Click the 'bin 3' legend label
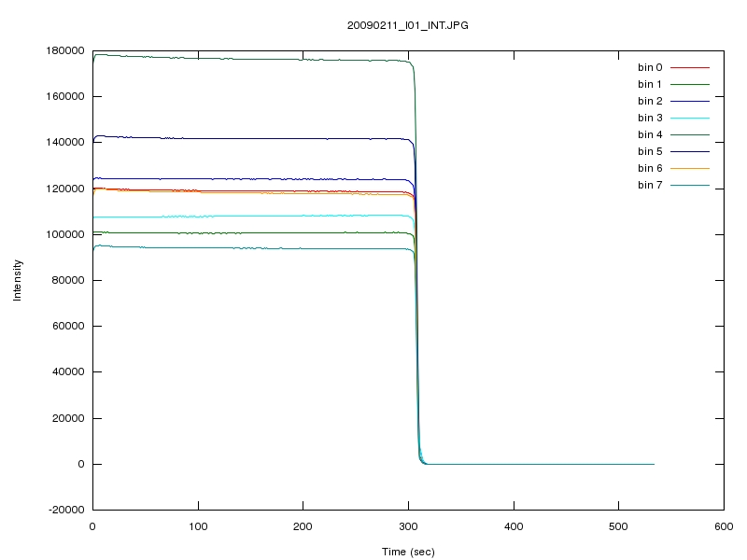The width and height of the screenshot is (747, 560). pyautogui.click(x=650, y=118)
